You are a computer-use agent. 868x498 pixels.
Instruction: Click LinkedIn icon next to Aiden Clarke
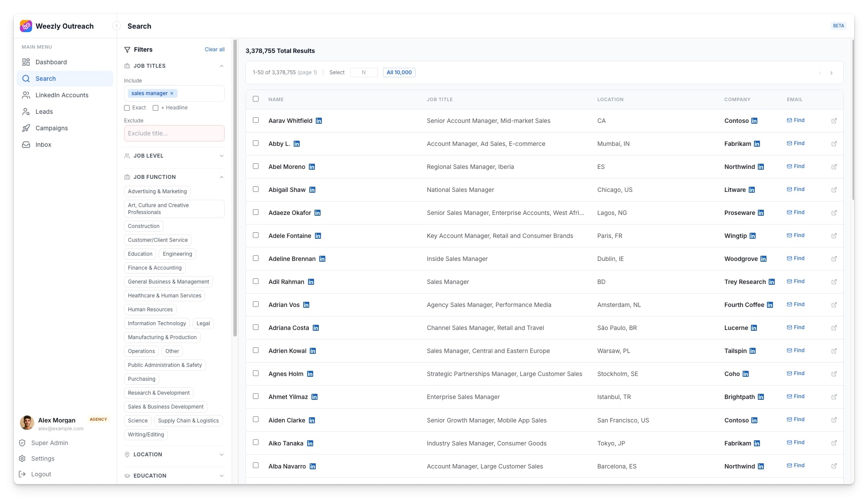click(312, 420)
